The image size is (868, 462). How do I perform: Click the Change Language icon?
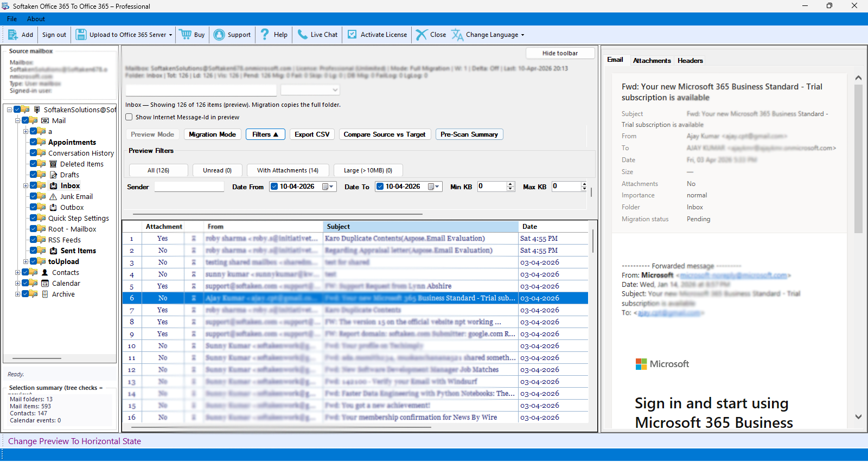(x=457, y=35)
